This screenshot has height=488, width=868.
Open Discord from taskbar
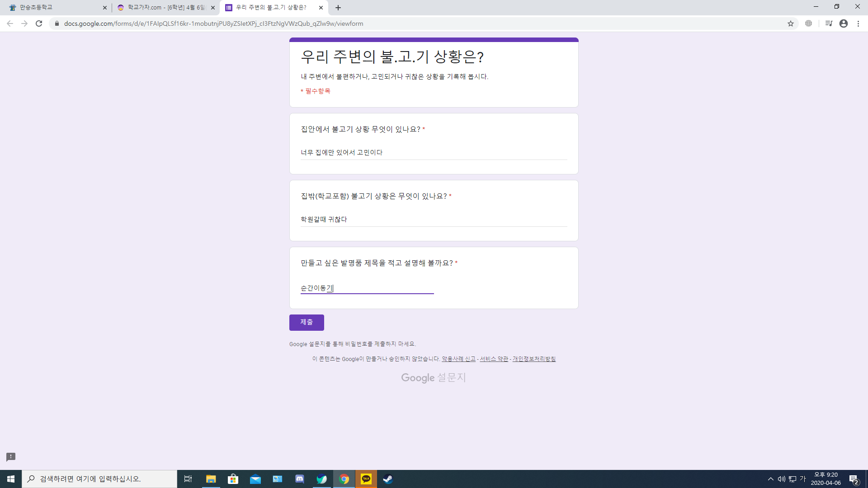299,479
